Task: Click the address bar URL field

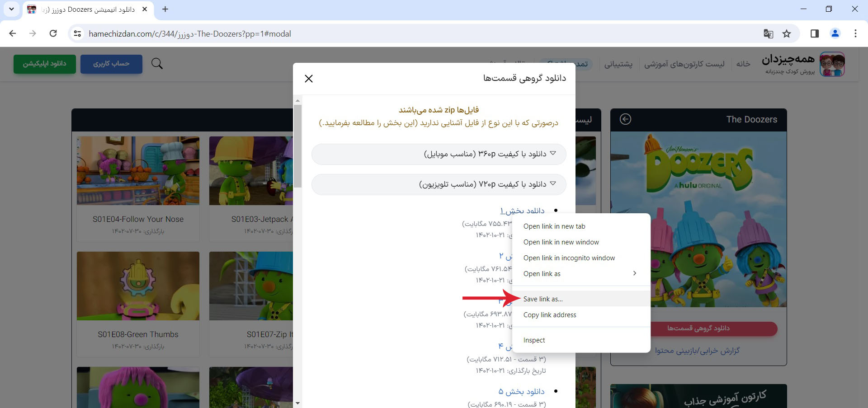Action: click(416, 33)
